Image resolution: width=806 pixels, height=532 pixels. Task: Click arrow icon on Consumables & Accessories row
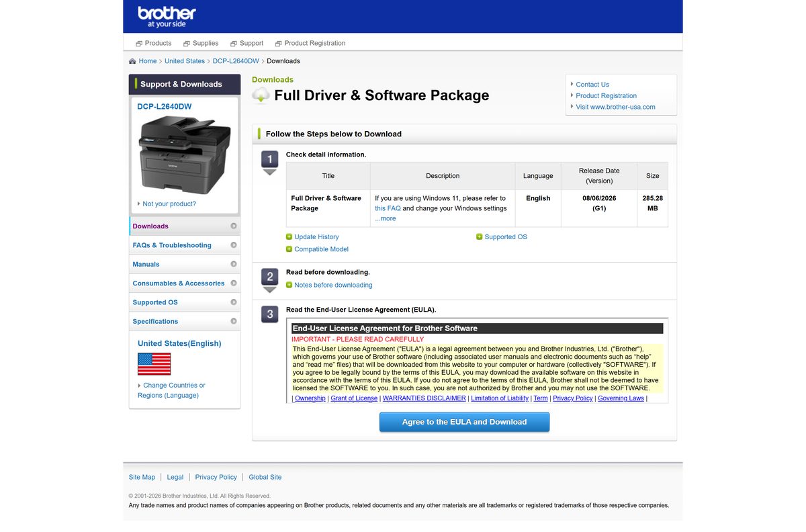[234, 283]
